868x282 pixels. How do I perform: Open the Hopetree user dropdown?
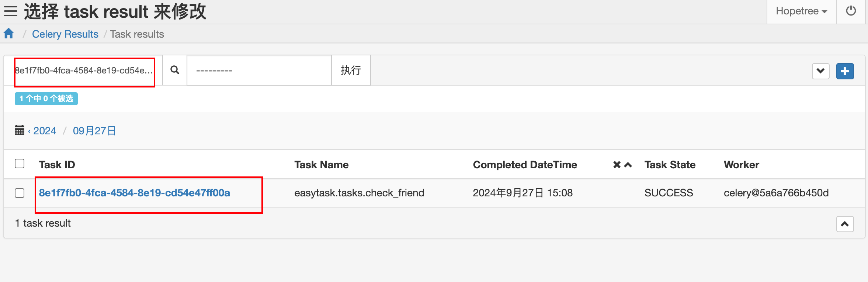click(x=802, y=11)
